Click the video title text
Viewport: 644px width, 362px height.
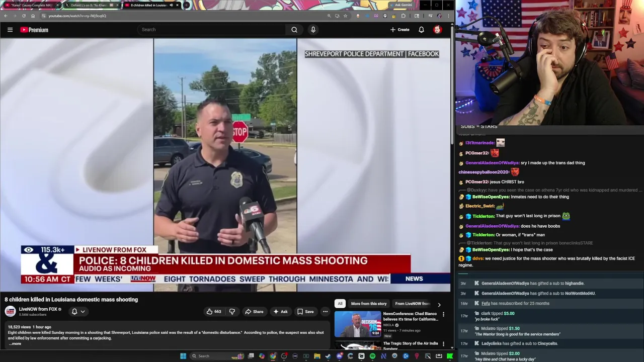(x=71, y=300)
